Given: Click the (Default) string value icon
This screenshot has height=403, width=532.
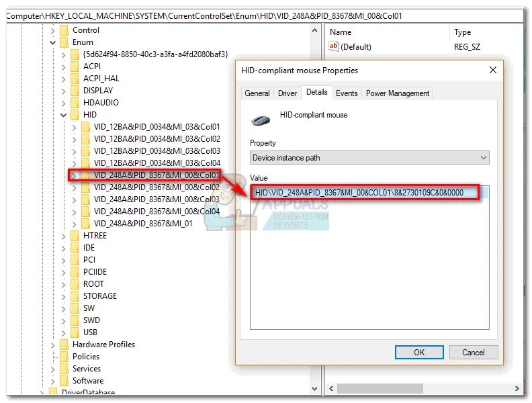Looking at the screenshot, I should [334, 46].
